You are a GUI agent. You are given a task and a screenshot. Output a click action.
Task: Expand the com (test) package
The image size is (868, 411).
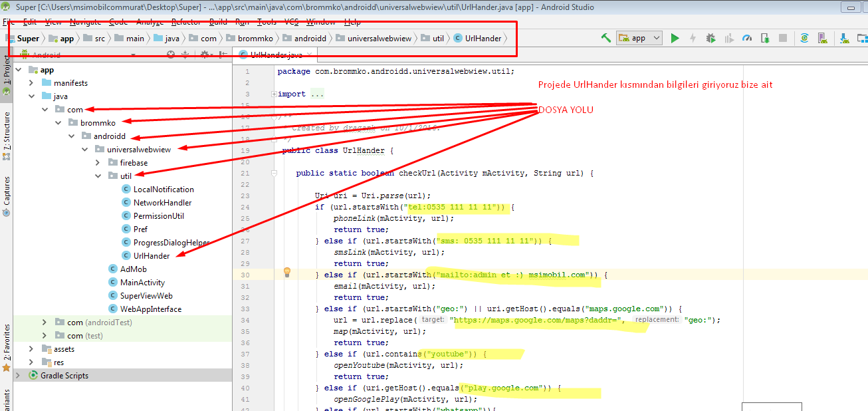pos(45,336)
